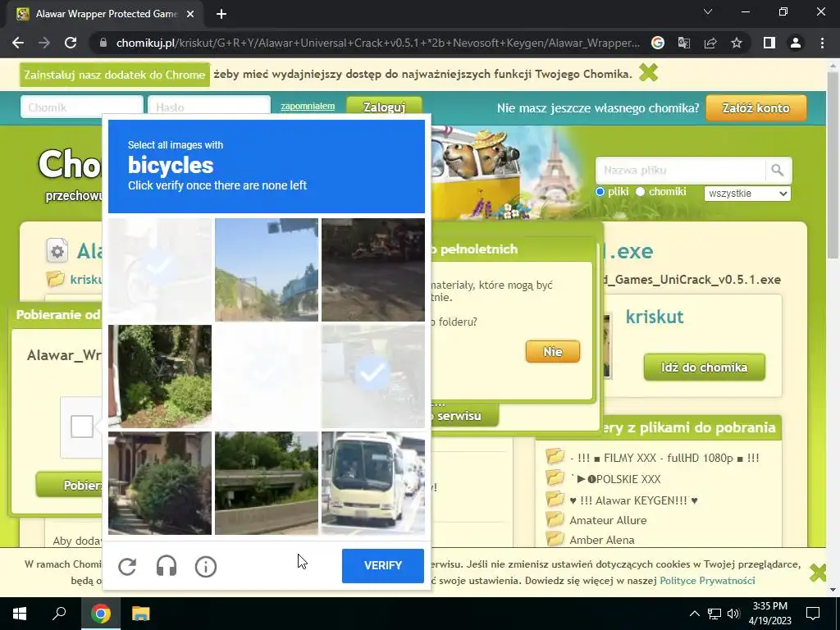Tick the download captcha checkbox
This screenshot has width=840, height=630.
[82, 427]
